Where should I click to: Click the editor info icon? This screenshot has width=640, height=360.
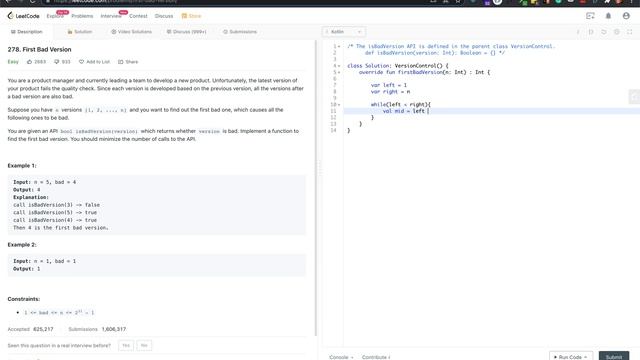pos(578,32)
